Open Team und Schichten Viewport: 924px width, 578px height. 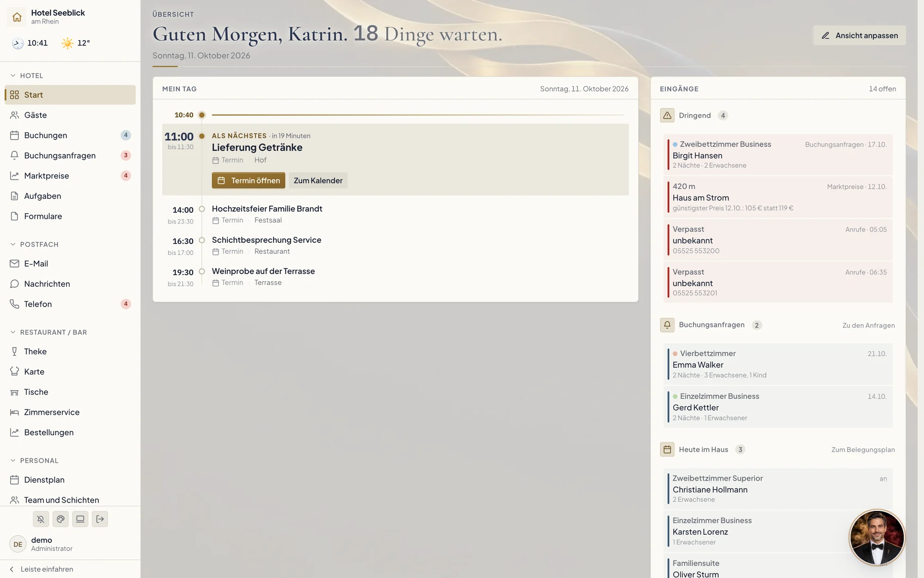point(70,500)
